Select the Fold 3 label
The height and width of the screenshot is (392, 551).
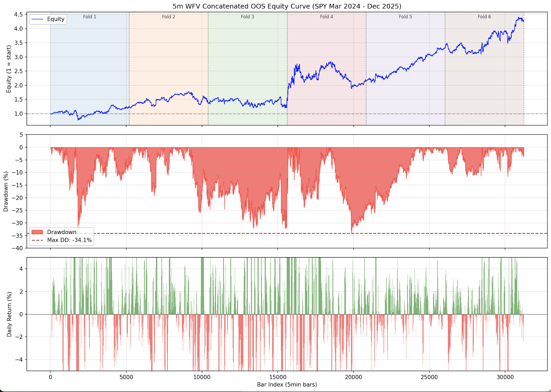247,17
